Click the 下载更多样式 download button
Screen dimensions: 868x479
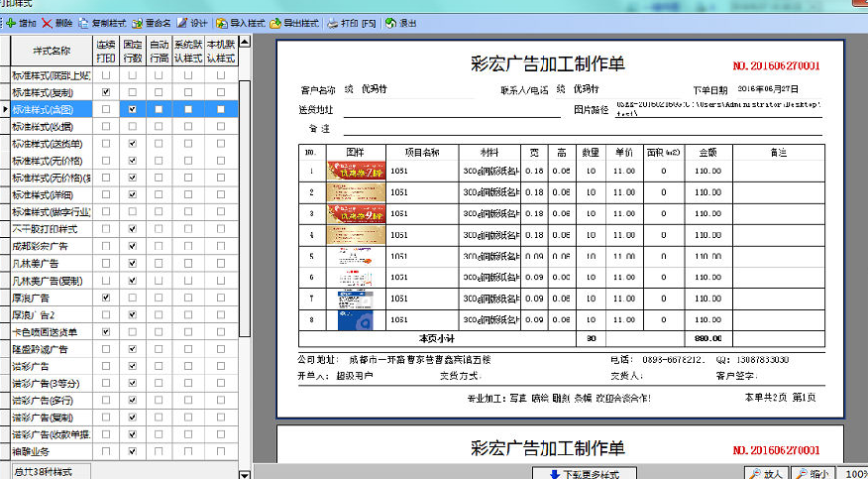pos(585,474)
